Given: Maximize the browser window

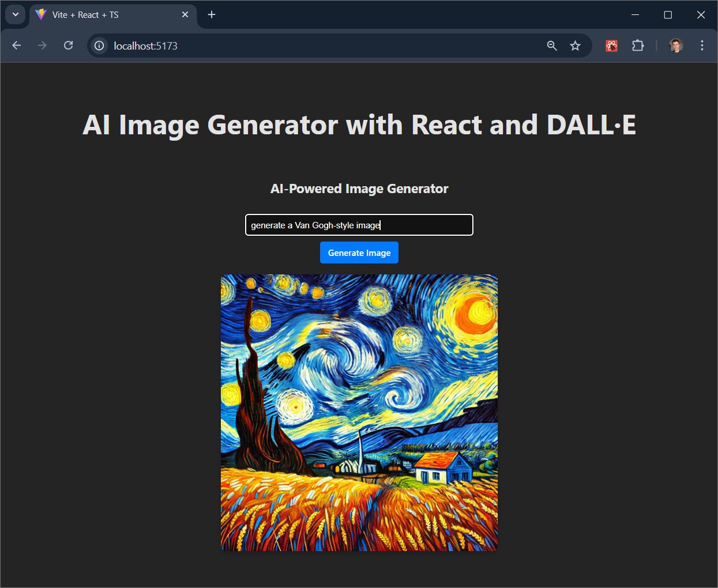Looking at the screenshot, I should point(668,14).
